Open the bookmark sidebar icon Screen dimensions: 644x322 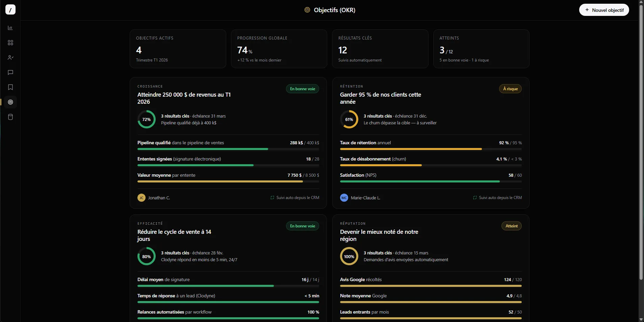point(10,87)
